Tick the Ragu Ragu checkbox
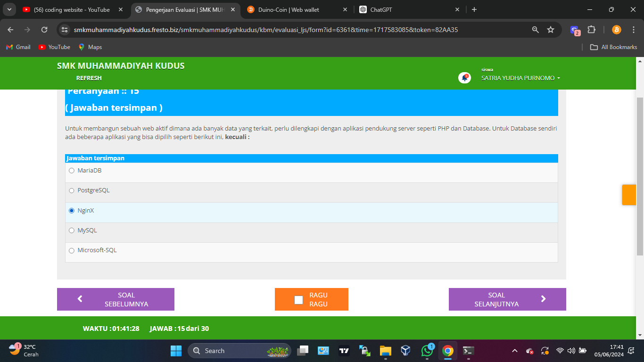This screenshot has height=362, width=644. [x=298, y=300]
